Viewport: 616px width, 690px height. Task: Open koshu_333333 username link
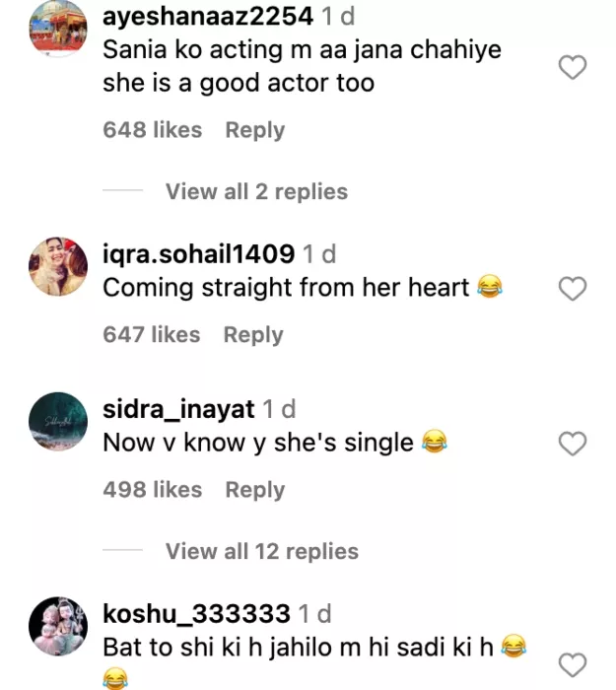(x=196, y=614)
